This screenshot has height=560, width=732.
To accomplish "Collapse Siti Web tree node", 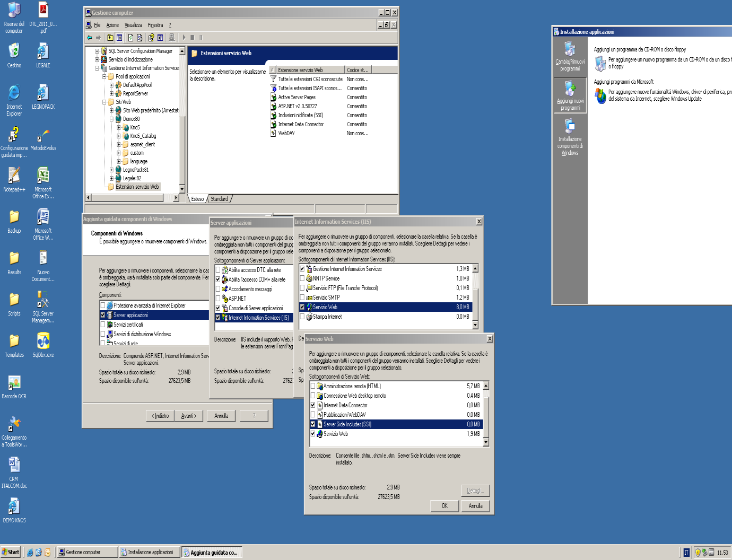I will (104, 102).
